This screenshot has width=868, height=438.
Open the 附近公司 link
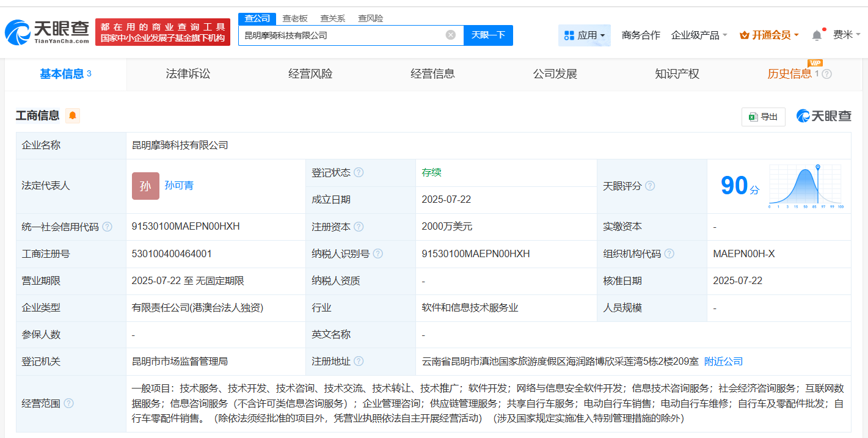723,361
